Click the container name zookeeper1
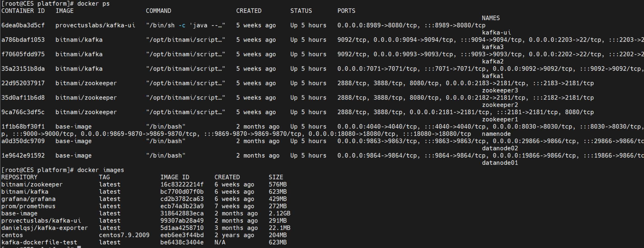Screen dimensions: 644x248 coord(500,119)
